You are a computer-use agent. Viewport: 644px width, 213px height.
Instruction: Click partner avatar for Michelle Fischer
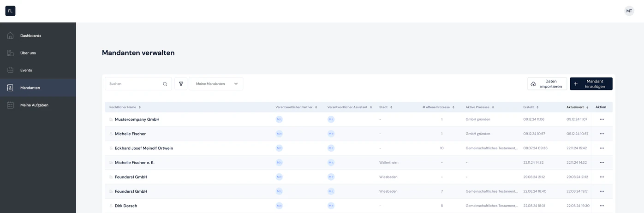coord(279,134)
